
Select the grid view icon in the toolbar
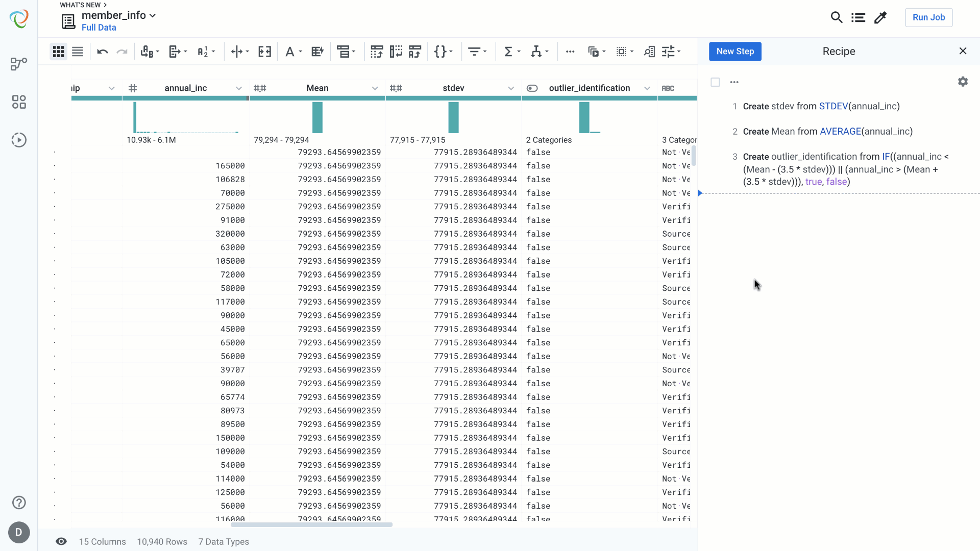(58, 52)
